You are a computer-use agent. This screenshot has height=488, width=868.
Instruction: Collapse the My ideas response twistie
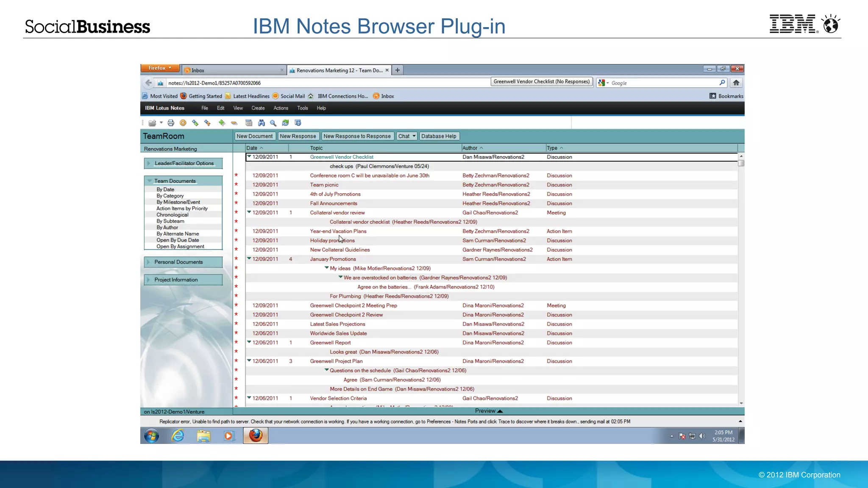[x=327, y=268]
